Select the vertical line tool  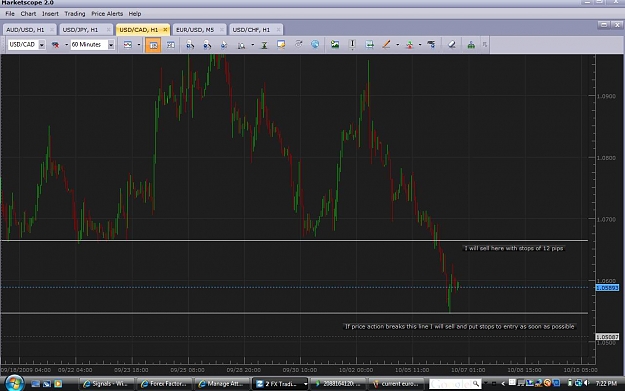352,45
